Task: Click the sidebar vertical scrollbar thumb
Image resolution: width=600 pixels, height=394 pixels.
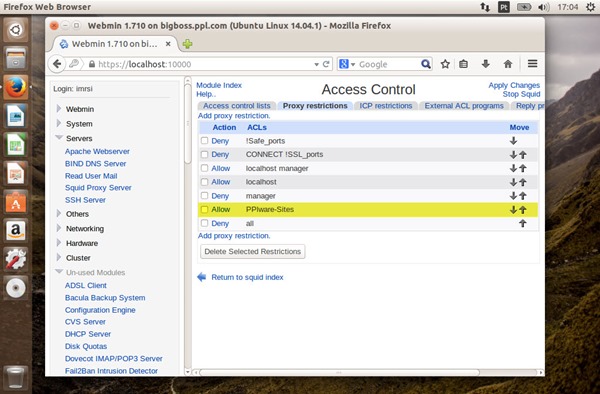Action: click(188, 123)
